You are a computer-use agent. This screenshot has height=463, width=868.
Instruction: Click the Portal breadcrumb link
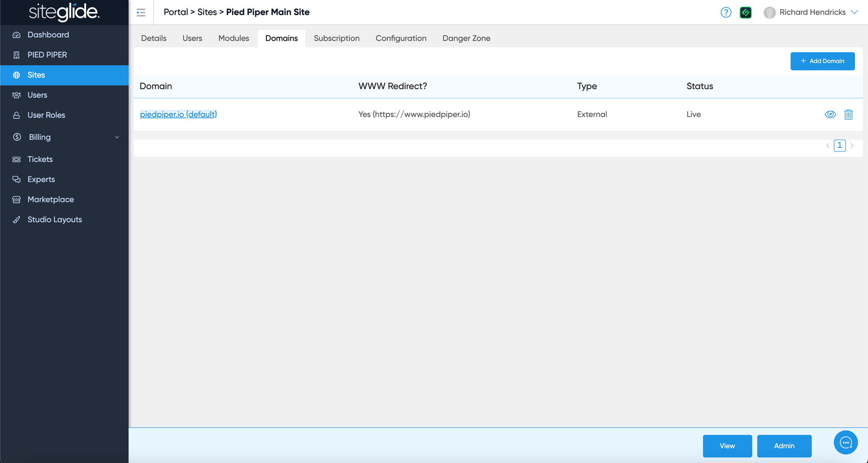point(176,12)
